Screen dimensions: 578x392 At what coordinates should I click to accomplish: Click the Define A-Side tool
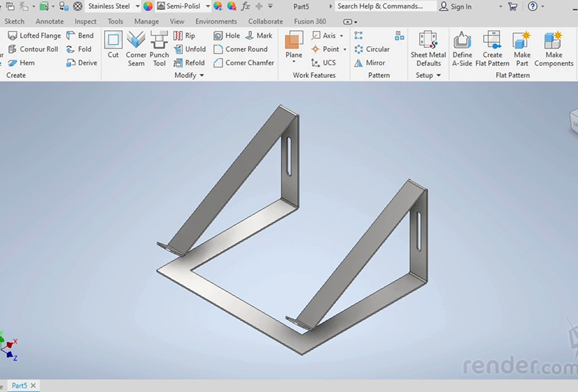pyautogui.click(x=462, y=48)
